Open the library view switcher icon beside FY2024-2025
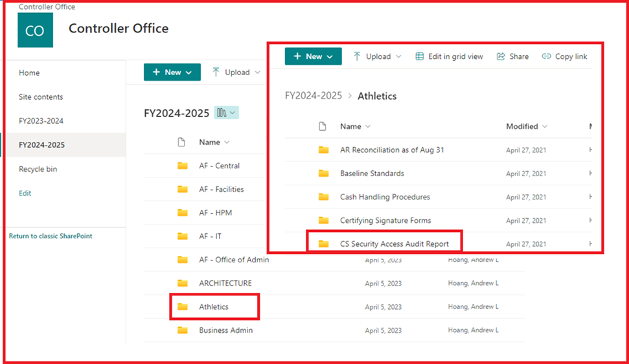This screenshot has width=629, height=364. (x=226, y=113)
